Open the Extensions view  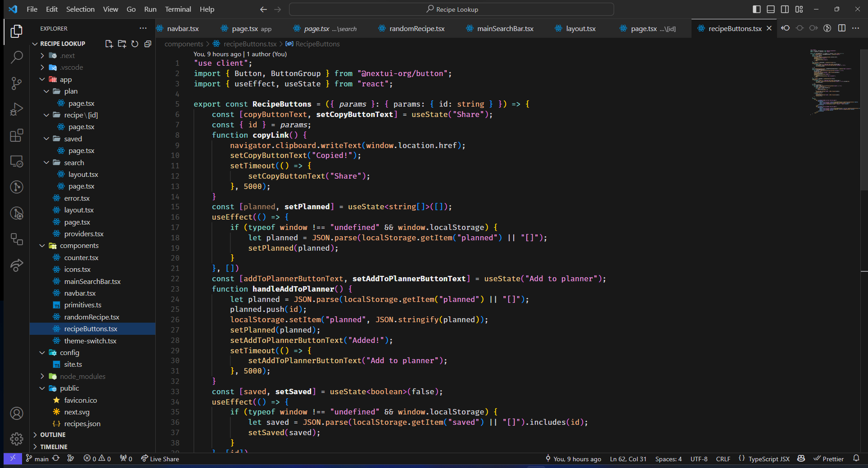click(17, 135)
